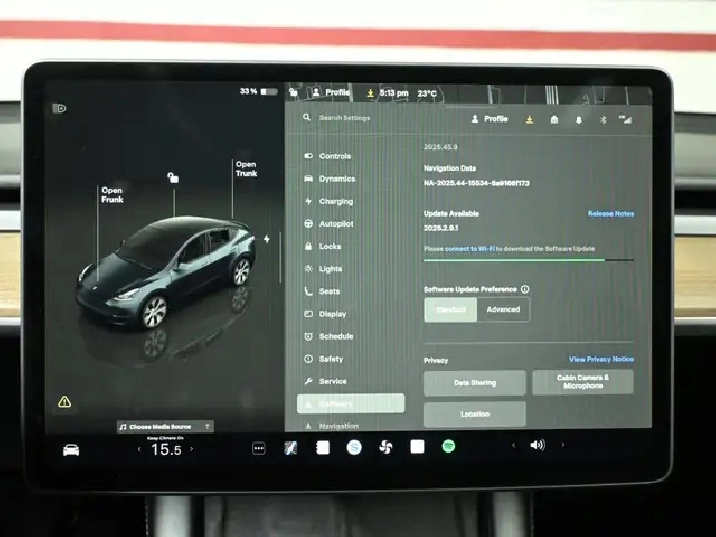Click the View Privacy Notice link
The width and height of the screenshot is (716, 537).
tap(601, 359)
